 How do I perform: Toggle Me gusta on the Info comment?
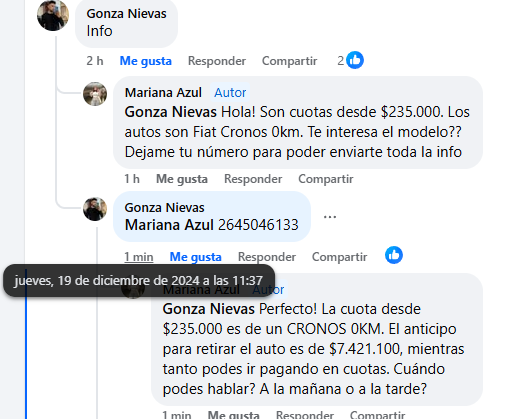click(146, 61)
